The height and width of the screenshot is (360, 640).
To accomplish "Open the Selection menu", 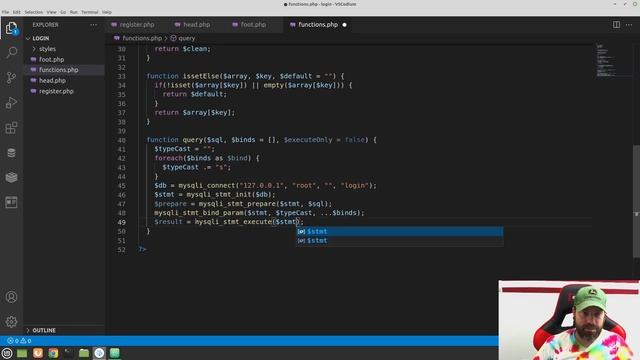I will click(x=33, y=12).
